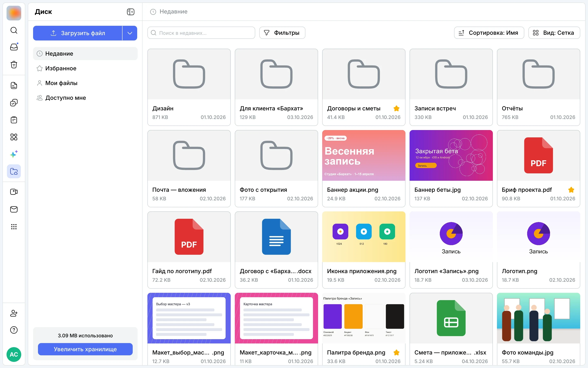Screen dimensions: 588x368
Task: Open the documents icon in the rail
Action: click(14, 85)
